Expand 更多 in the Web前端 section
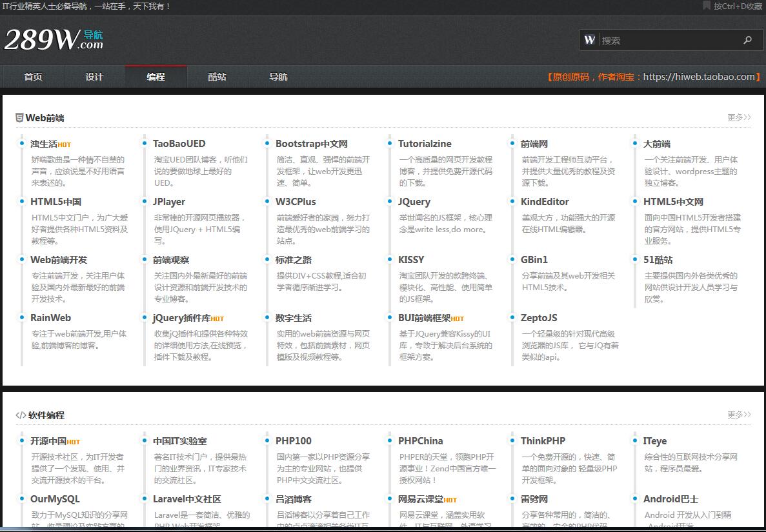Viewport: 766px width, 532px height. pos(739,117)
